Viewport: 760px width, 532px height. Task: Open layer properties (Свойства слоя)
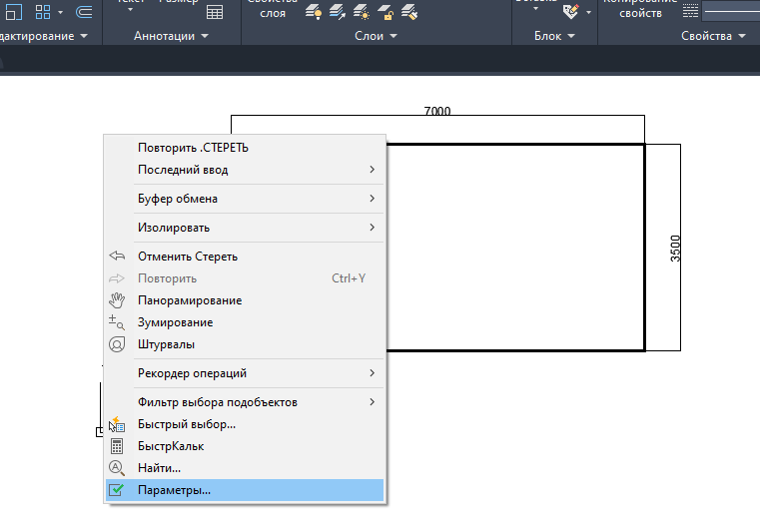point(273,9)
